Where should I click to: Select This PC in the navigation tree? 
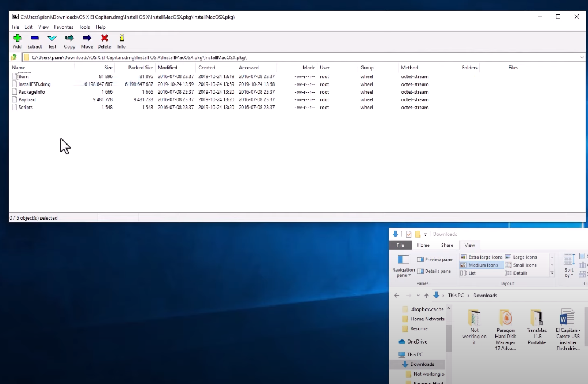[x=411, y=355]
